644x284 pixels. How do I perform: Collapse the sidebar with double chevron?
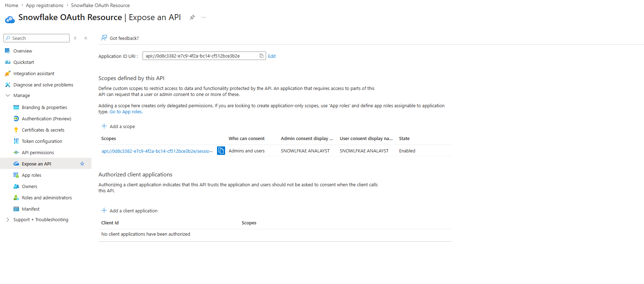(x=86, y=38)
